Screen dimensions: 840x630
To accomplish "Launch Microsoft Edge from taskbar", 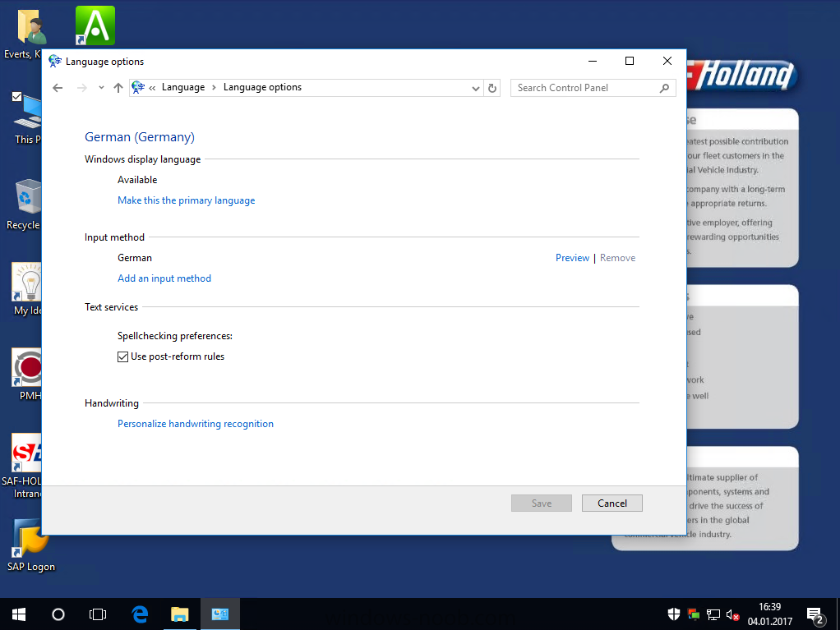I will coord(141,614).
